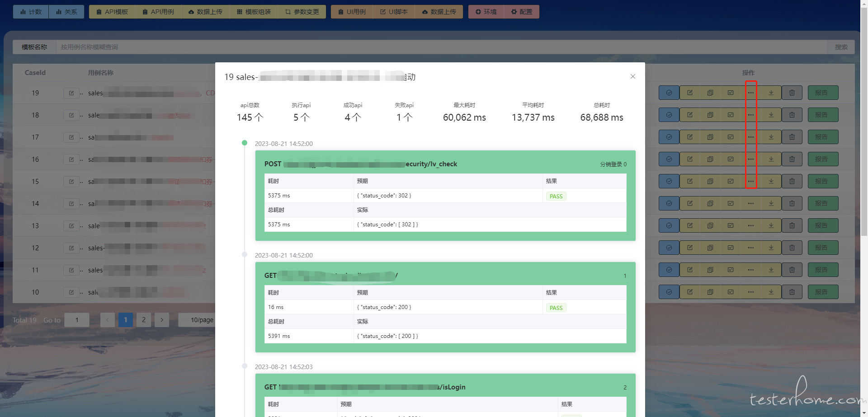Click the 2023-08-21 14:52:03 timeline timestamp
Image resolution: width=868 pixels, height=417 pixels.
click(x=283, y=367)
